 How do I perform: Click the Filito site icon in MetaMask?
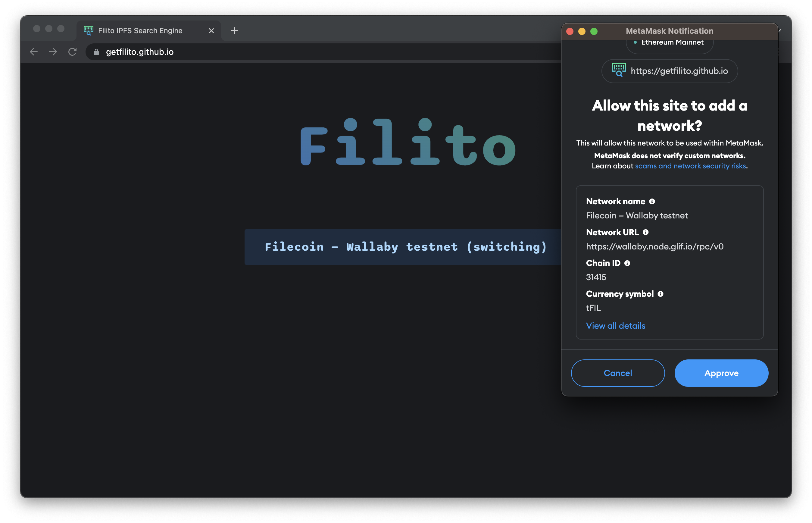(x=619, y=70)
